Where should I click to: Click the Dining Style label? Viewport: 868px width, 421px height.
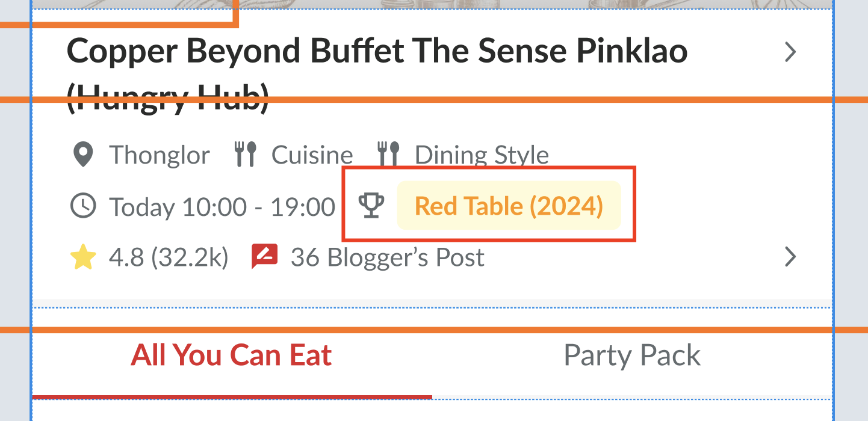coord(482,155)
